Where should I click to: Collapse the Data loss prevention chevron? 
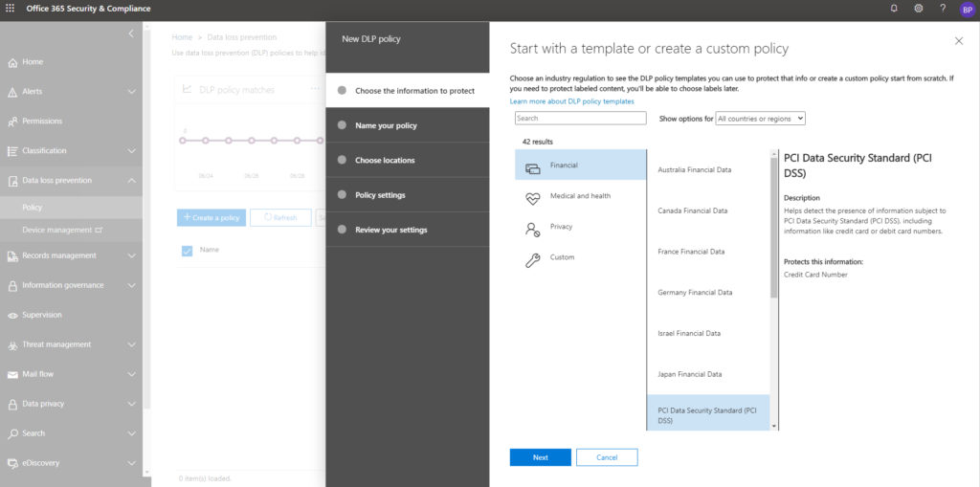[131, 181]
